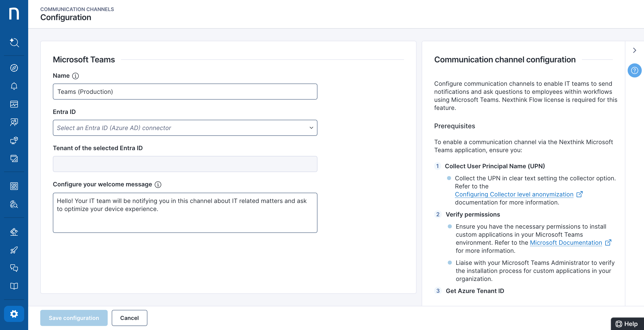Click the fingerprint search icon in the sidebar
The width and height of the screenshot is (644, 330).
tap(14, 204)
